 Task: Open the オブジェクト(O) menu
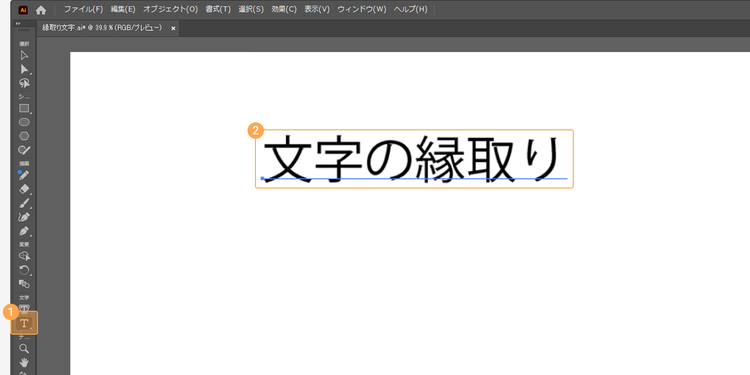pyautogui.click(x=170, y=10)
